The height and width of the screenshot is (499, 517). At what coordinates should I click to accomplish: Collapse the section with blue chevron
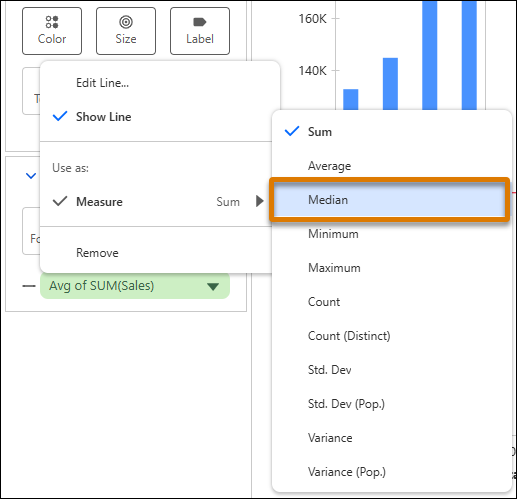[31, 175]
